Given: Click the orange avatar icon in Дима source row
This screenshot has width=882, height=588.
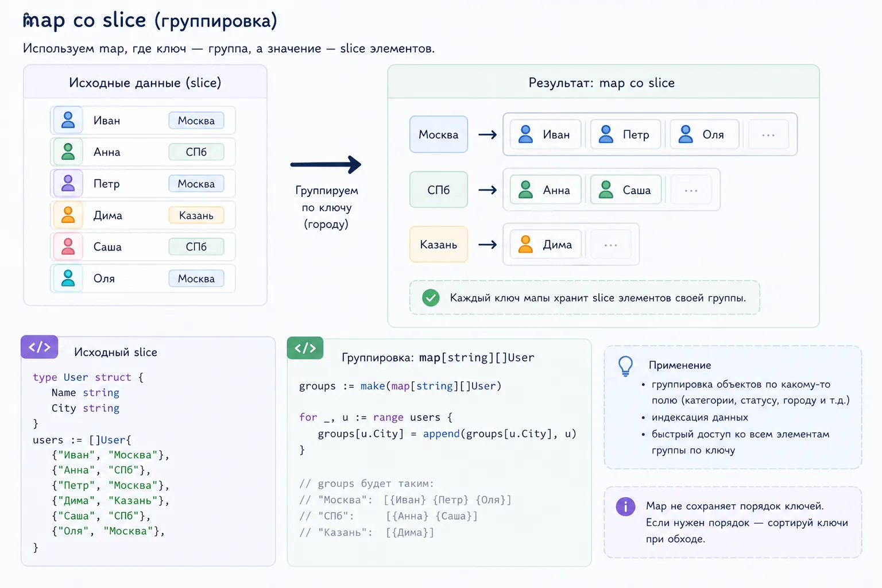Looking at the screenshot, I should click(68, 215).
